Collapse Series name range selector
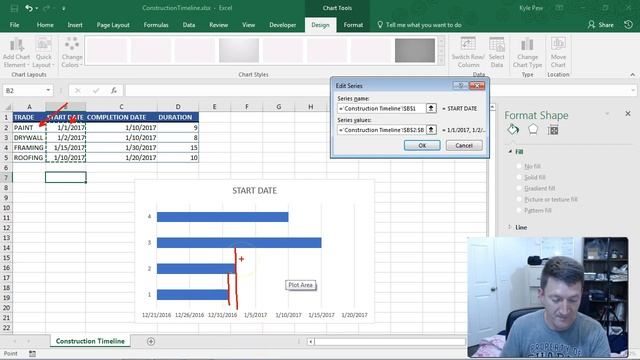 pos(431,108)
